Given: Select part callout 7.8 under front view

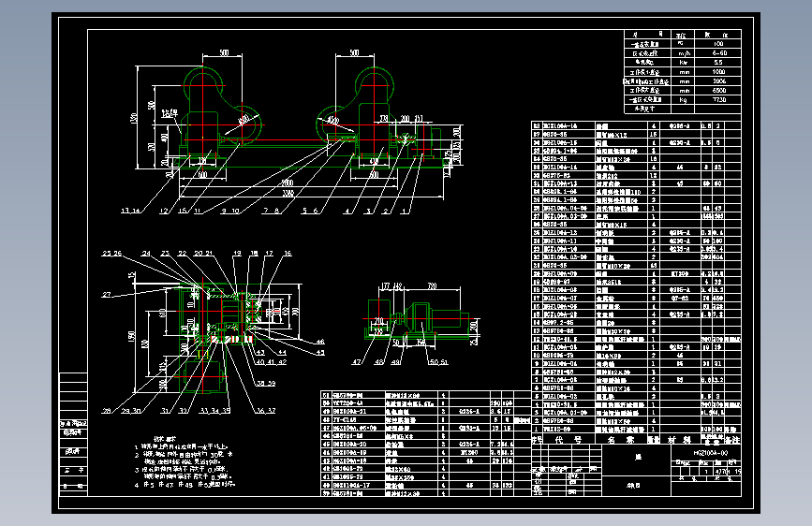Looking at the screenshot, I should (x=272, y=211).
